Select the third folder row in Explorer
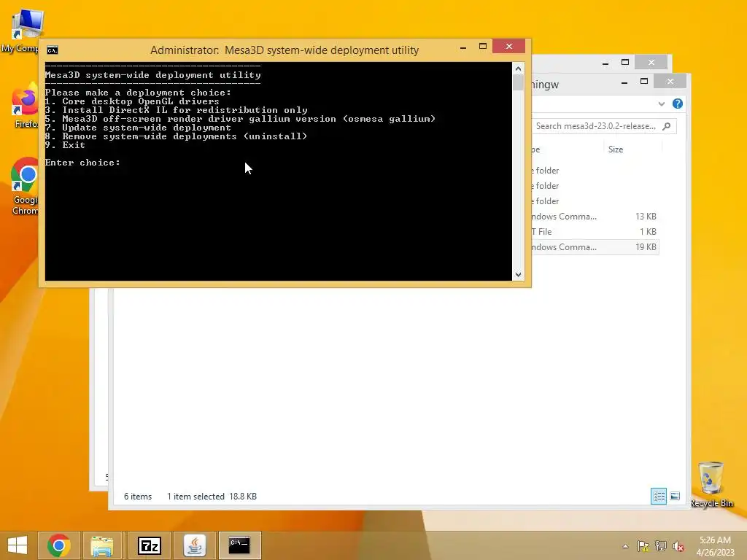Image resolution: width=747 pixels, height=560 pixels. pos(595,201)
